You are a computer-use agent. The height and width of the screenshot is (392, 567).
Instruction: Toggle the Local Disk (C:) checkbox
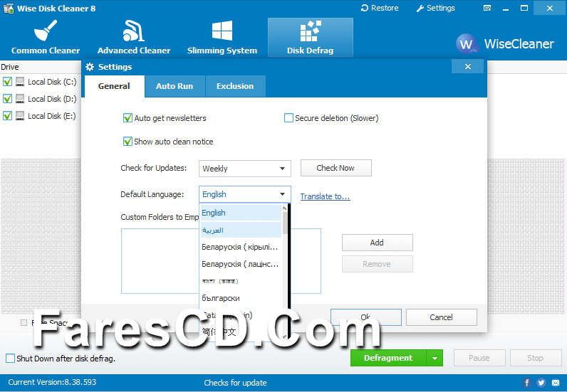[7, 82]
